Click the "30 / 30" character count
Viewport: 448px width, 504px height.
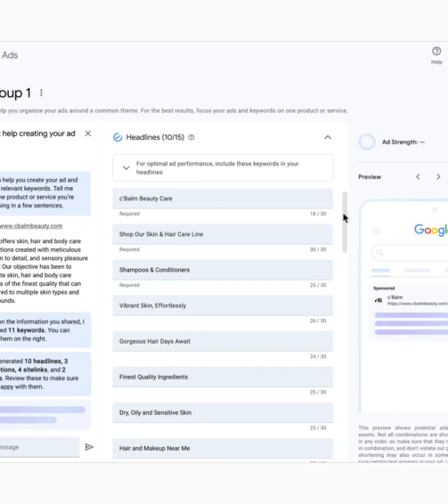(x=318, y=249)
